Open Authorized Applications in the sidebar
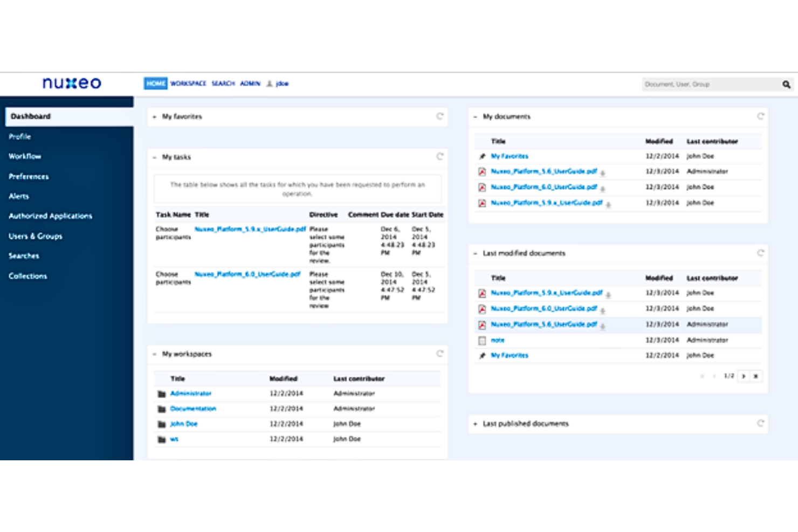 50,216
